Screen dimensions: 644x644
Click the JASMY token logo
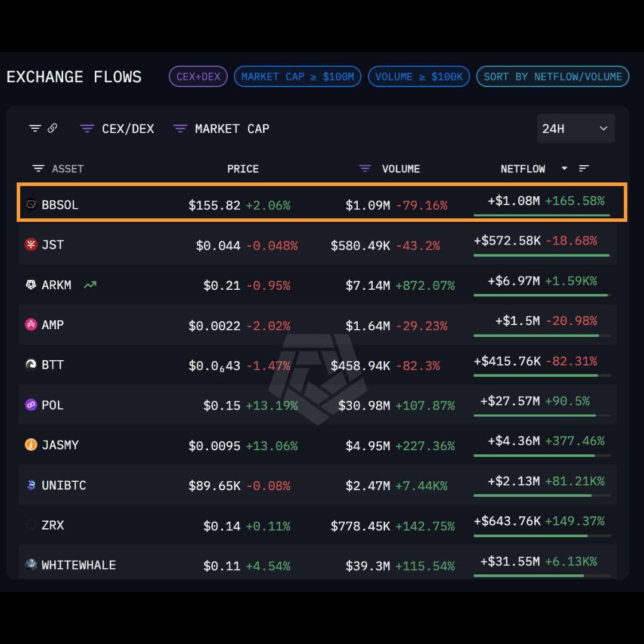coord(31,445)
